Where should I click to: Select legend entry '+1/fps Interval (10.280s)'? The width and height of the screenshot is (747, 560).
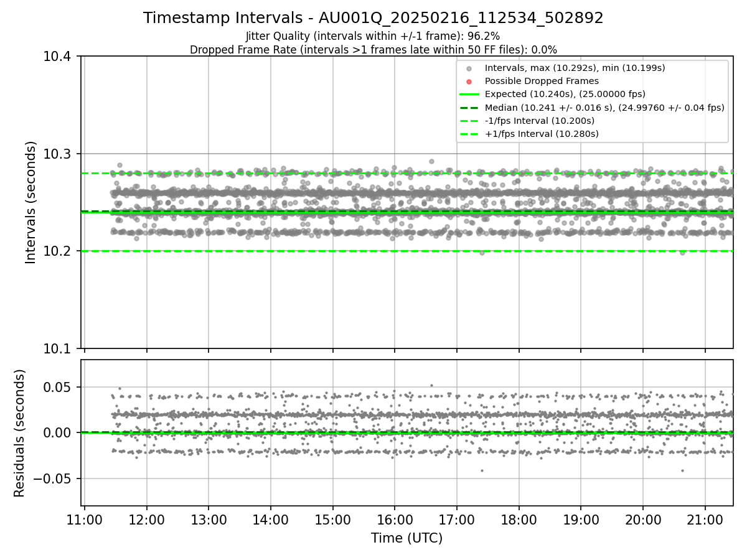(542, 134)
